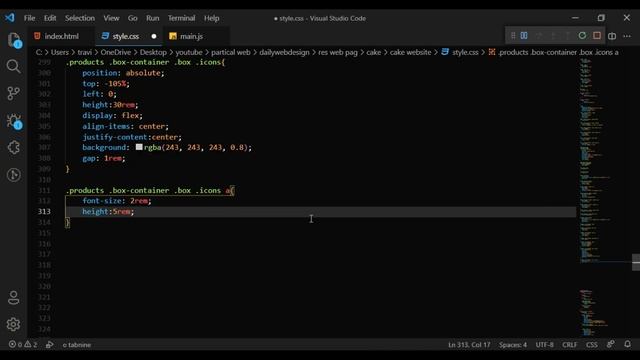The image size is (640, 360).
Task: Open the Manage gear in activity bar
Action: pos(13,324)
